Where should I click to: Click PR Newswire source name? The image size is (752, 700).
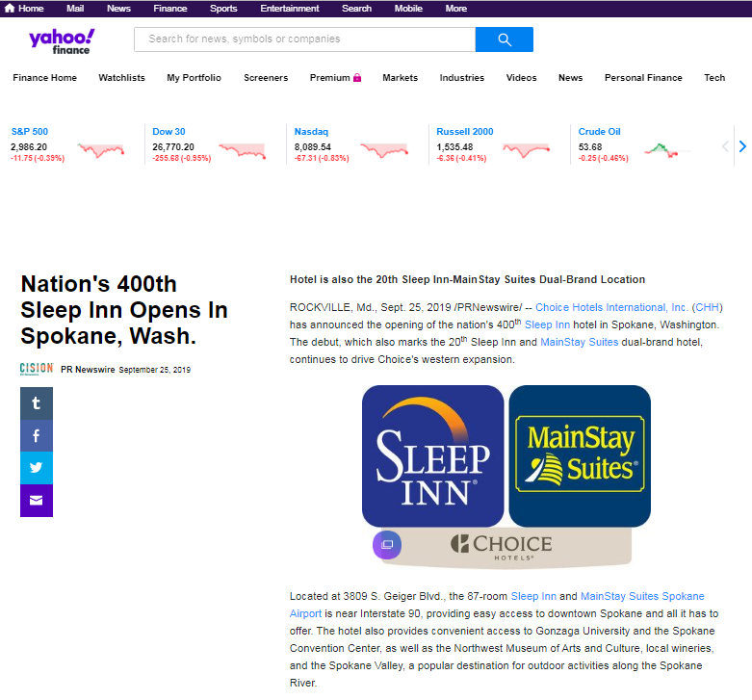pyautogui.click(x=88, y=369)
